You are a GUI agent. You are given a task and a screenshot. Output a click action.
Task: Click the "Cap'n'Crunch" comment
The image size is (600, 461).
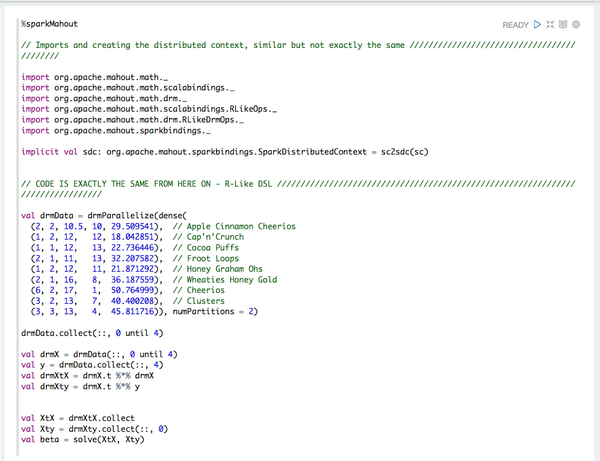point(208,237)
